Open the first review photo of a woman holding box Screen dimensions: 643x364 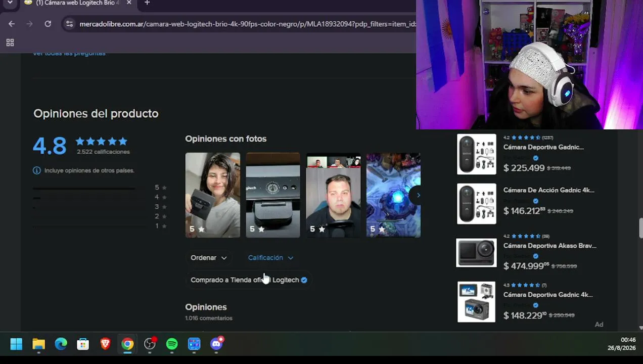pyautogui.click(x=212, y=195)
